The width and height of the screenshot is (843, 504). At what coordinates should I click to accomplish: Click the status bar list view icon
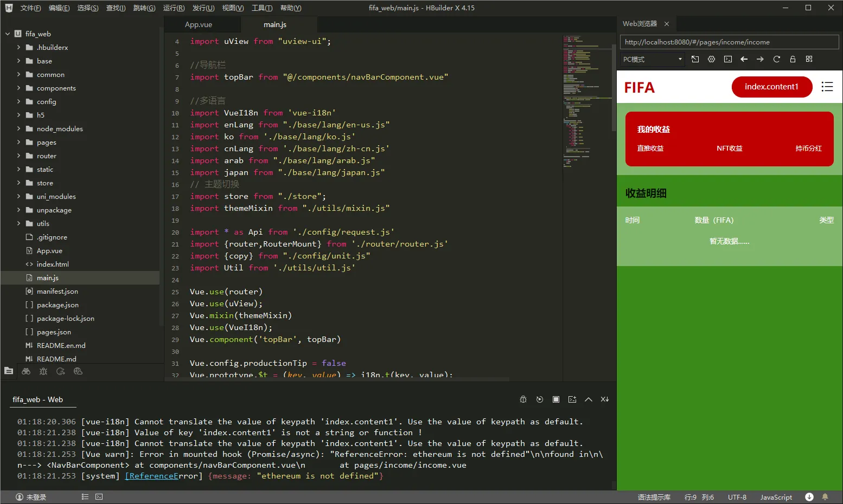point(85,497)
